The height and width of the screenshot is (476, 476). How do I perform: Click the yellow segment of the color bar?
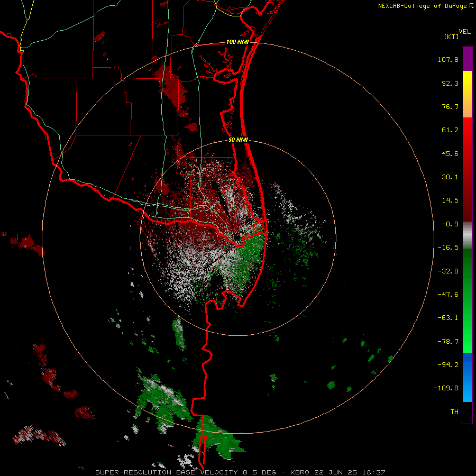coord(467,82)
